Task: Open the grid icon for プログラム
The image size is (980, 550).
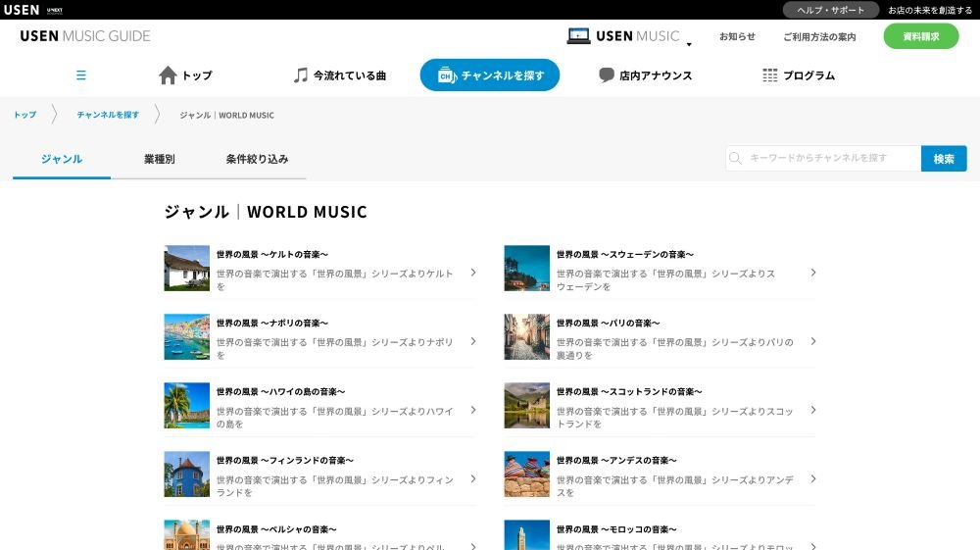Action: click(770, 75)
